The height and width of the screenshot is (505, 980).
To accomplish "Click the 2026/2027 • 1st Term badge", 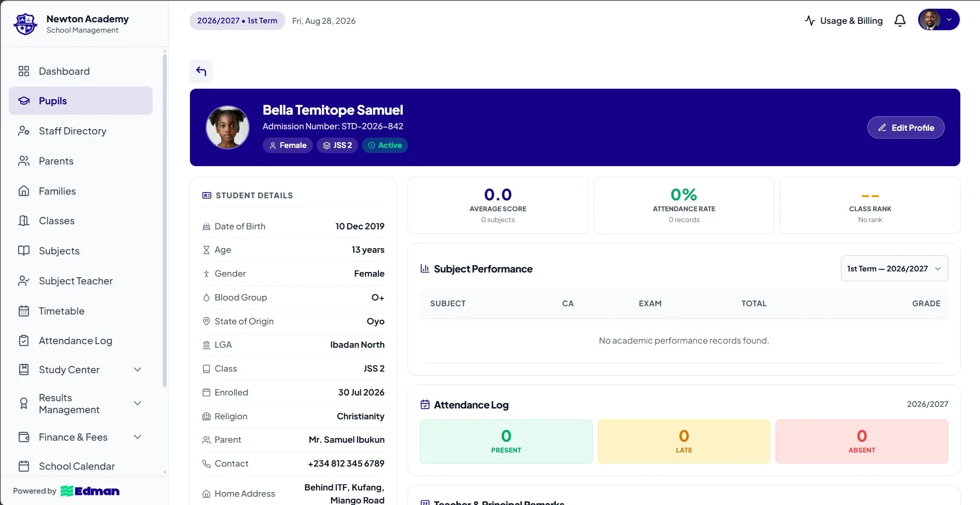I will coord(237,21).
